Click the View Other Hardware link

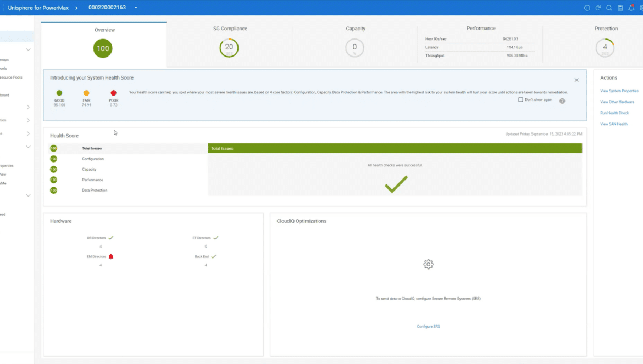(x=617, y=102)
